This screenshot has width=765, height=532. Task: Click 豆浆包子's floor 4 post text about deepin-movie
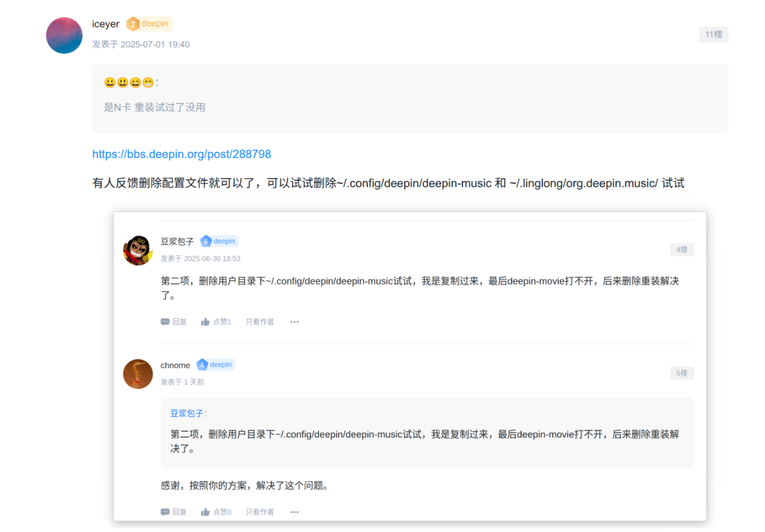420,288
